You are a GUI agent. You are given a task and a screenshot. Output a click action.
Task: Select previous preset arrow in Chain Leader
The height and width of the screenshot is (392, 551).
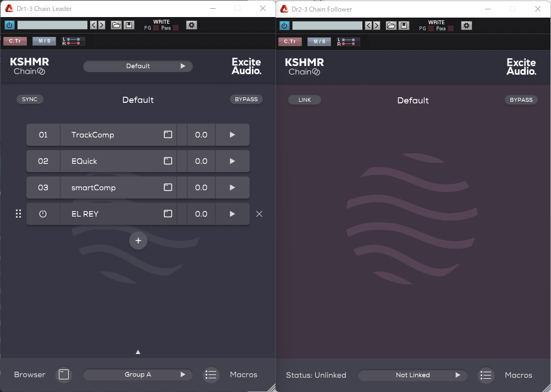click(x=93, y=25)
